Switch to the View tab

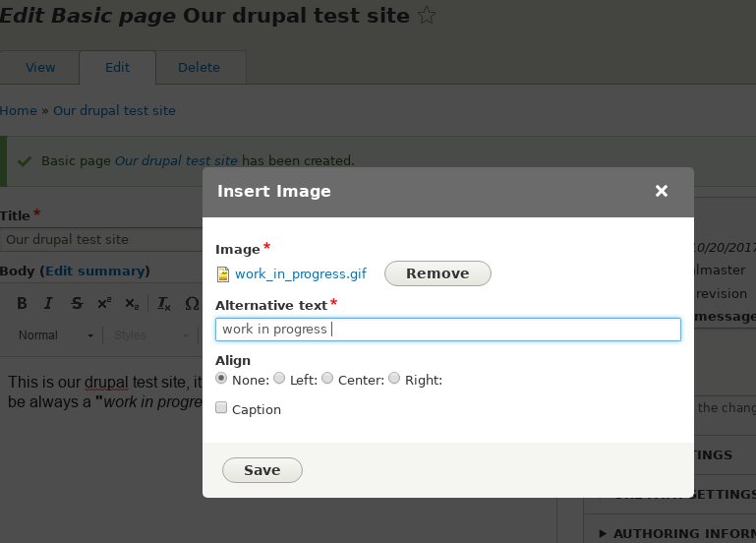[x=40, y=68]
